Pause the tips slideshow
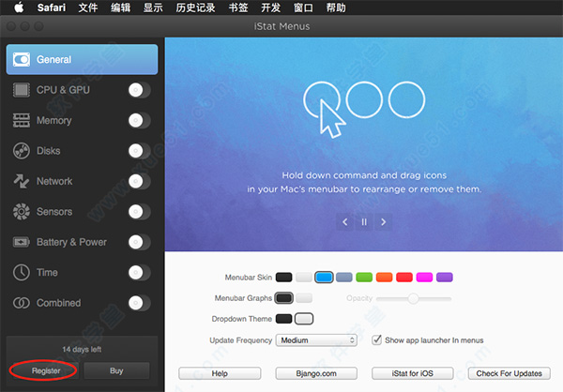563x392 pixels. [x=364, y=222]
